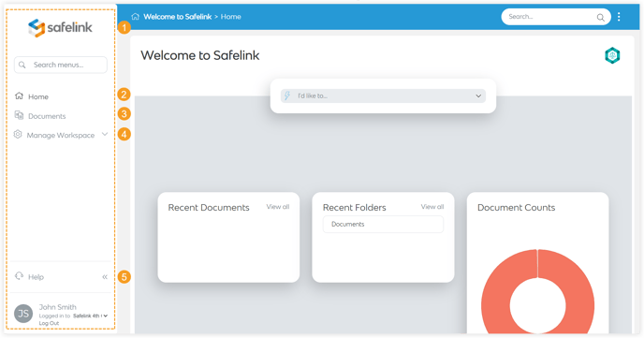Screen dimensions: 644x338
Task: Click the Welcome to Safelink page heading
Action: click(x=200, y=55)
